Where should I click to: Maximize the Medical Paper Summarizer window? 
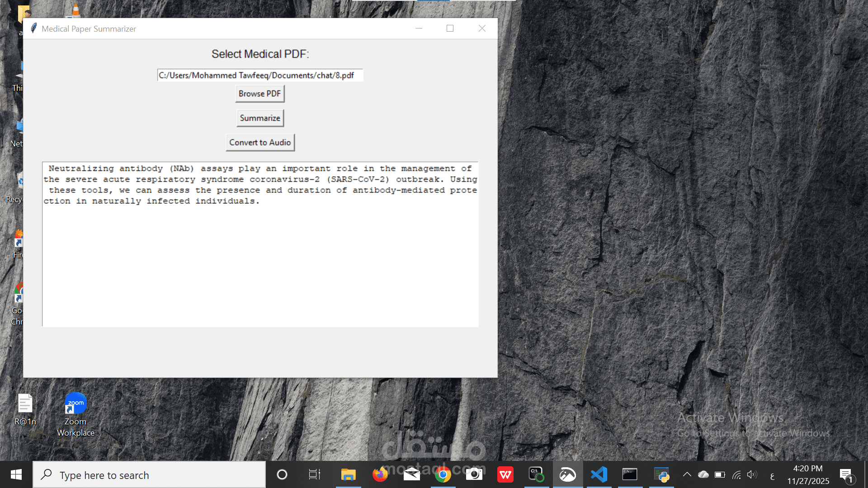(x=450, y=28)
